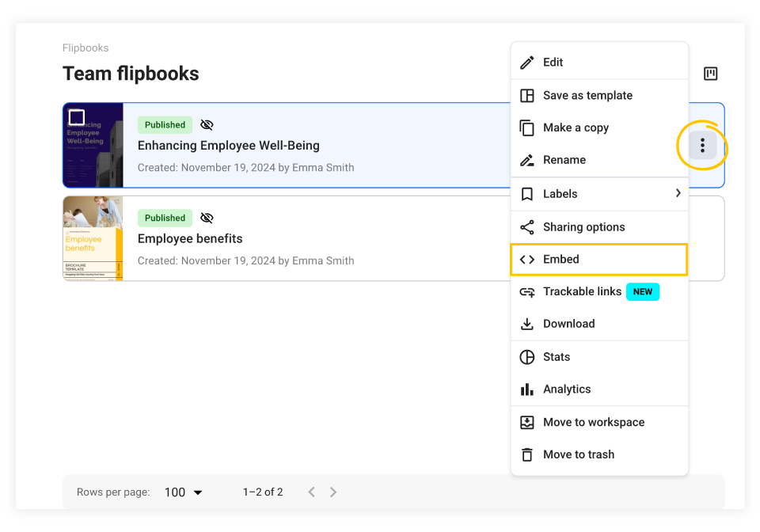Click the Stats pie-chart icon

527,357
